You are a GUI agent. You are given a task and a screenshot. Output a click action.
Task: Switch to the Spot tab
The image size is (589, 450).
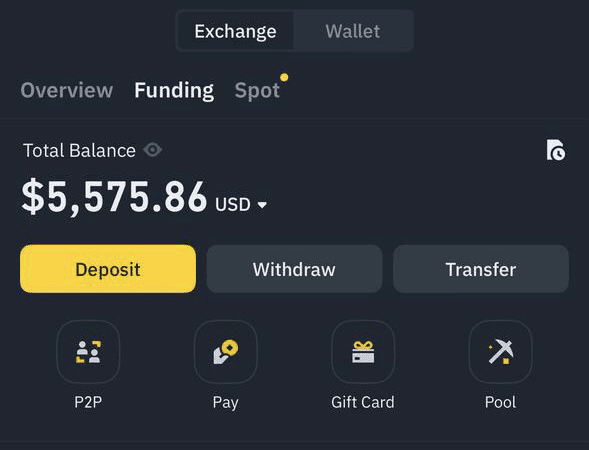[257, 91]
